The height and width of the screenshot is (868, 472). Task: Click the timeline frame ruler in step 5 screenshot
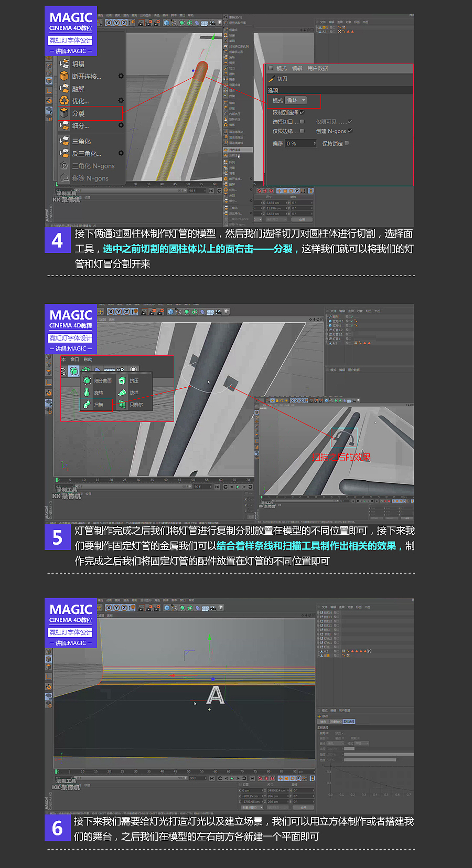pyautogui.click(x=155, y=480)
